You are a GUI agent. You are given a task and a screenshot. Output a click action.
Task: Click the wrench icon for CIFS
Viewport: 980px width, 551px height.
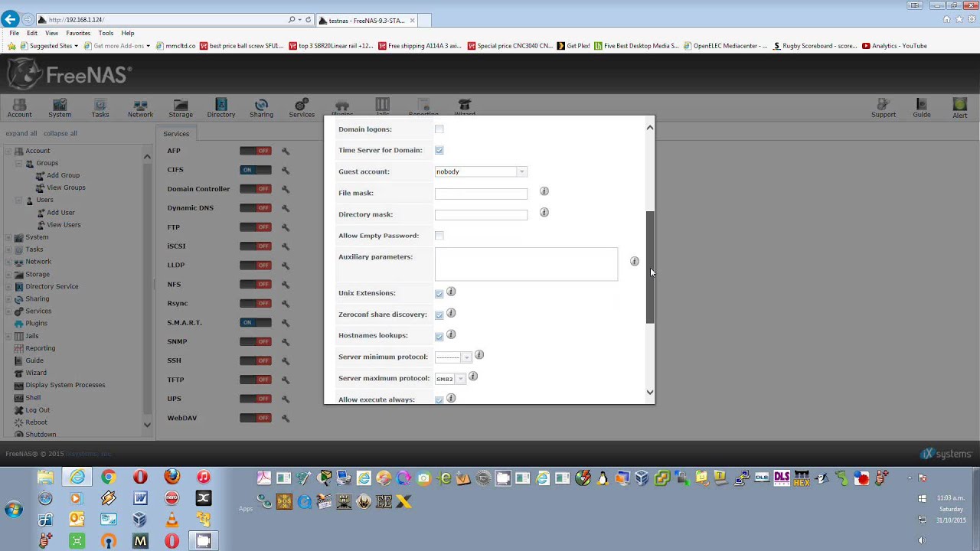click(x=286, y=170)
